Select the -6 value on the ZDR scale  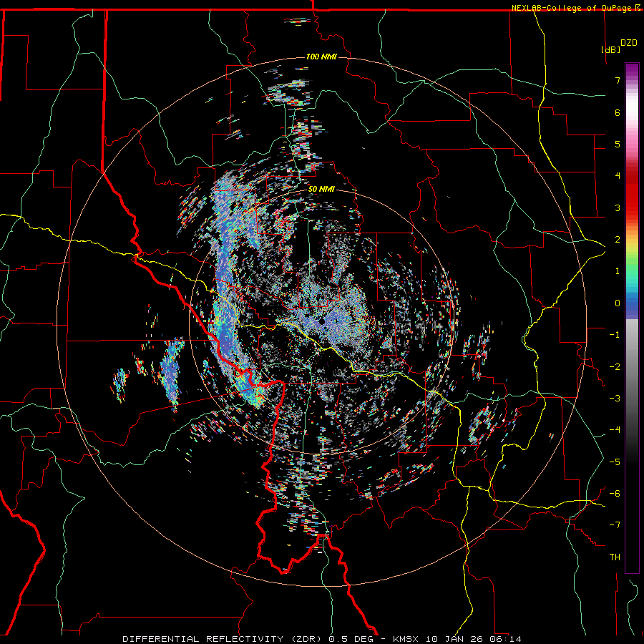click(x=615, y=494)
